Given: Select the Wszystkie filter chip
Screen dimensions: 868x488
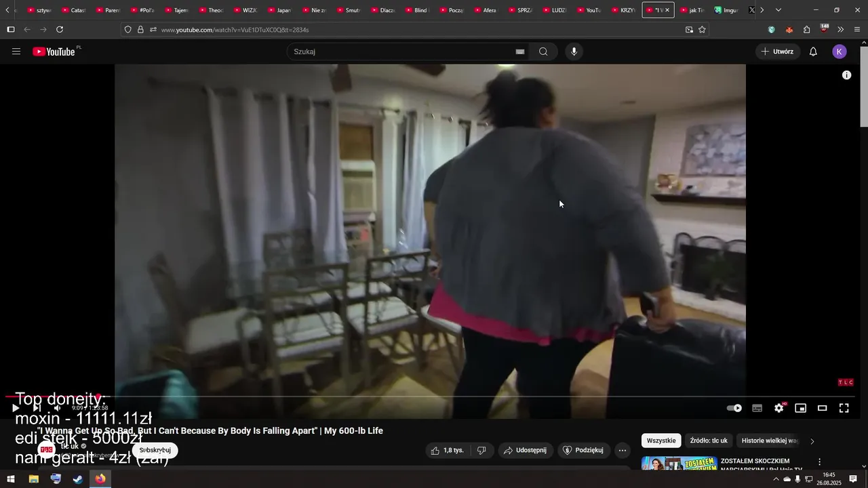Looking at the screenshot, I should [661, 441].
